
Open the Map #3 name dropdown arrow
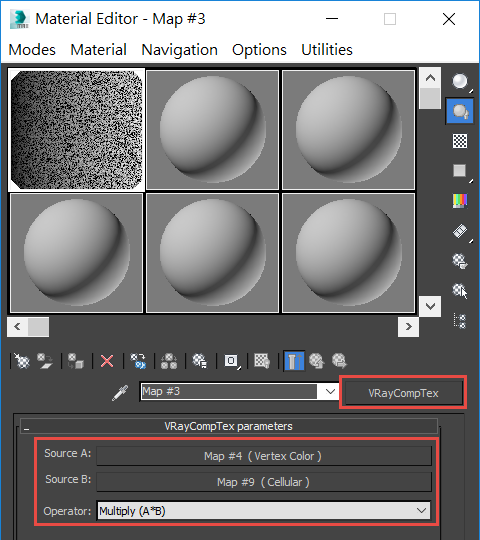pos(330,392)
